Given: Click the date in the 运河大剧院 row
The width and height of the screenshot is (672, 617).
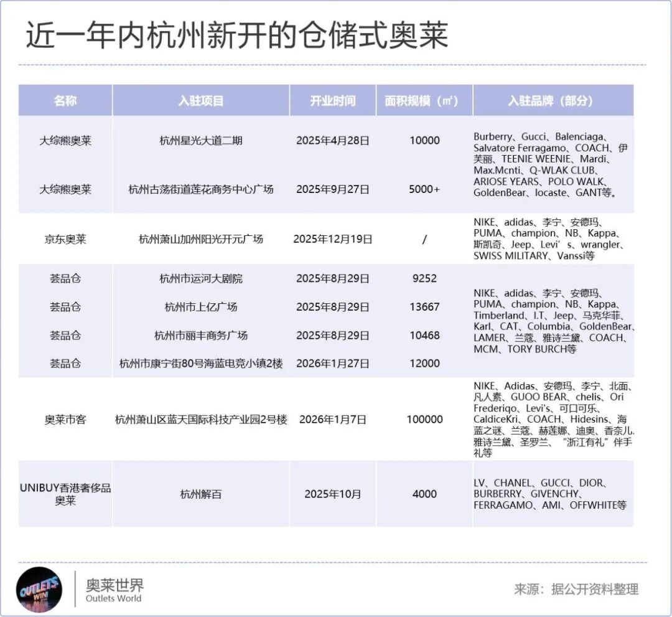Looking at the screenshot, I should [x=333, y=278].
